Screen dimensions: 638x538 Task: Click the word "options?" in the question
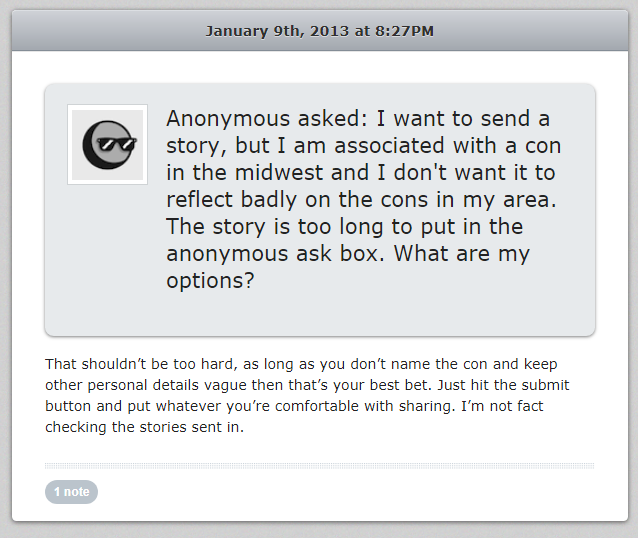pos(210,281)
